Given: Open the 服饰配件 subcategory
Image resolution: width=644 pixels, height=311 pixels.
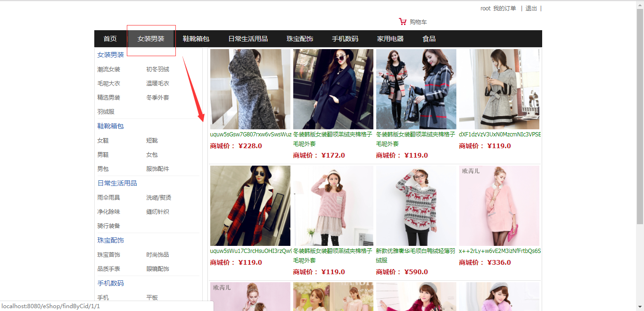Looking at the screenshot, I should click(157, 169).
